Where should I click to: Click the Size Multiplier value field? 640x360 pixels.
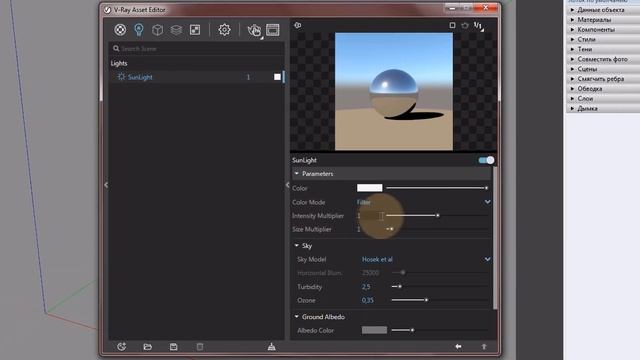point(369,229)
